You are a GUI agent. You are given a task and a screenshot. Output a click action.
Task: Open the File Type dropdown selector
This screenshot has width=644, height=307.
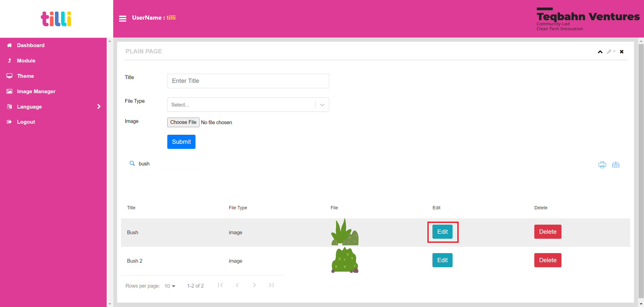coord(248,104)
